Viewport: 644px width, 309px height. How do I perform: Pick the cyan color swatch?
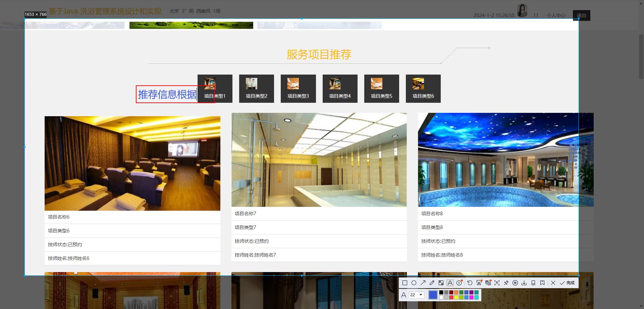[476, 297]
